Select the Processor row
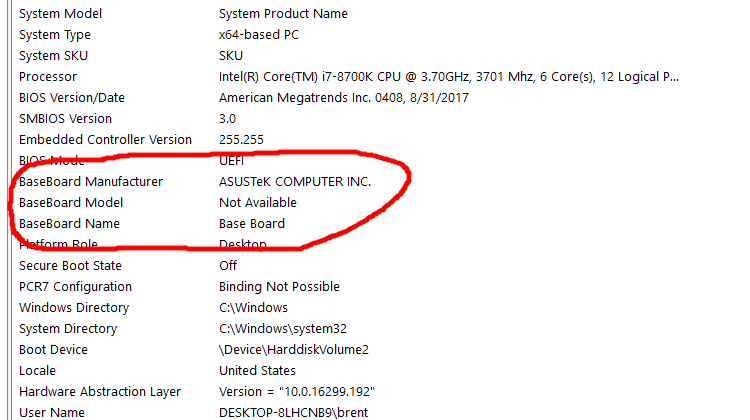 coord(378,77)
